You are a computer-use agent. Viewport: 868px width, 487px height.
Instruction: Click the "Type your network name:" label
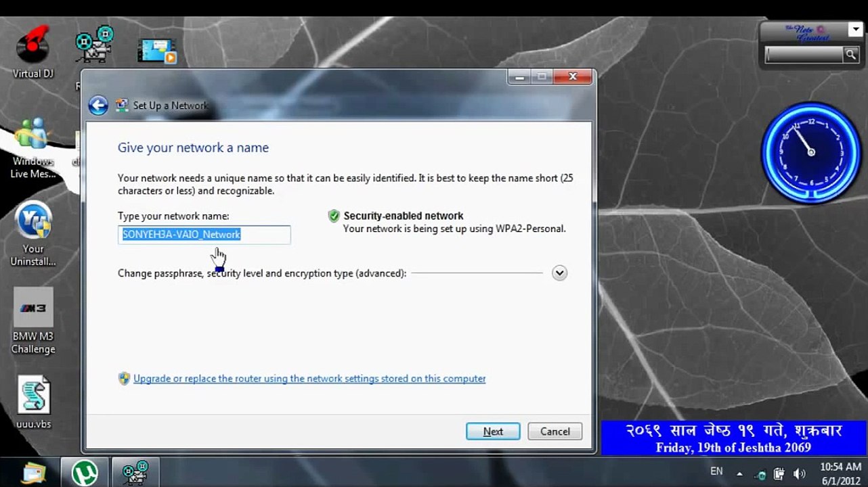pyautogui.click(x=173, y=216)
